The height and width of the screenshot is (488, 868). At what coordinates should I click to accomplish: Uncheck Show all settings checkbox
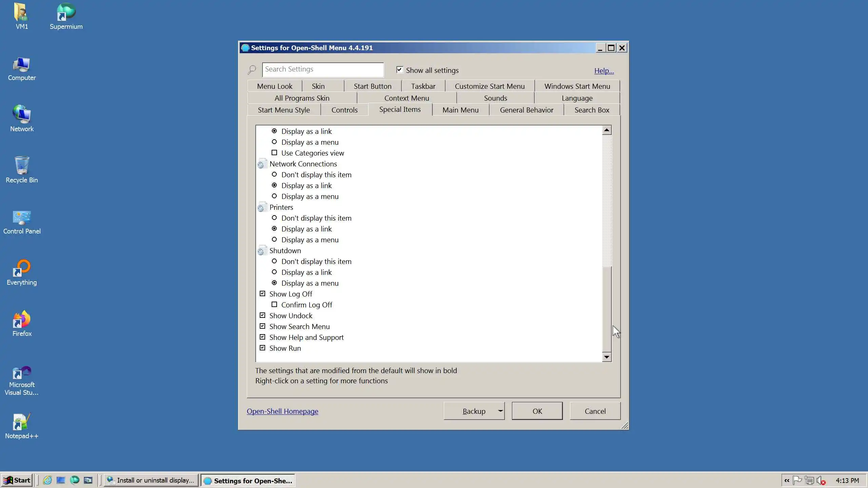pyautogui.click(x=399, y=70)
